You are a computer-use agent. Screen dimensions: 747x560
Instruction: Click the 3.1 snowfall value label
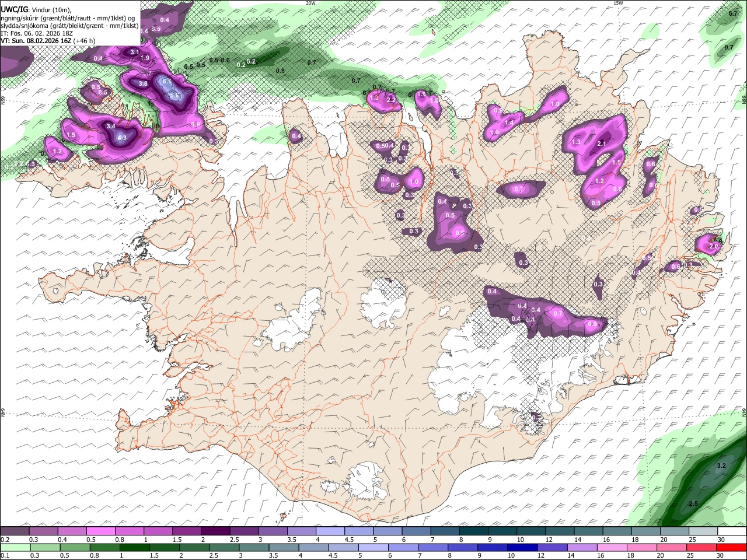pos(135,52)
